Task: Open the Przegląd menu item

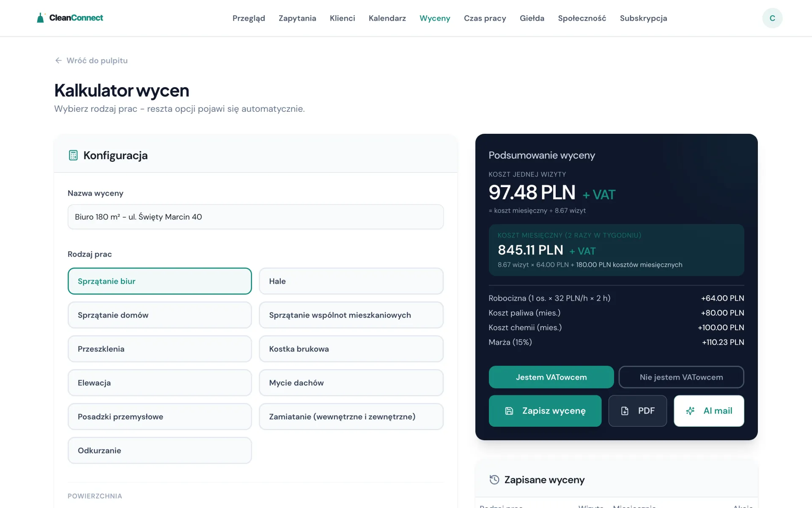Action: 249,18
